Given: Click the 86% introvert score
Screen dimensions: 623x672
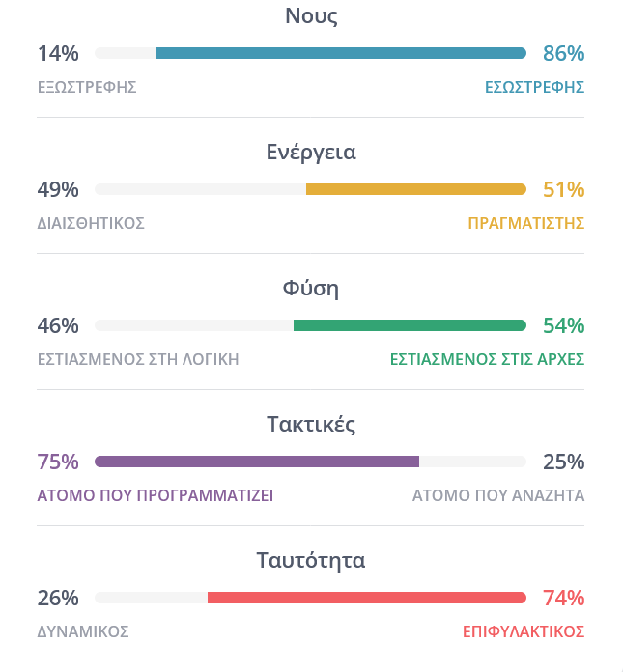Looking at the screenshot, I should point(563,54).
